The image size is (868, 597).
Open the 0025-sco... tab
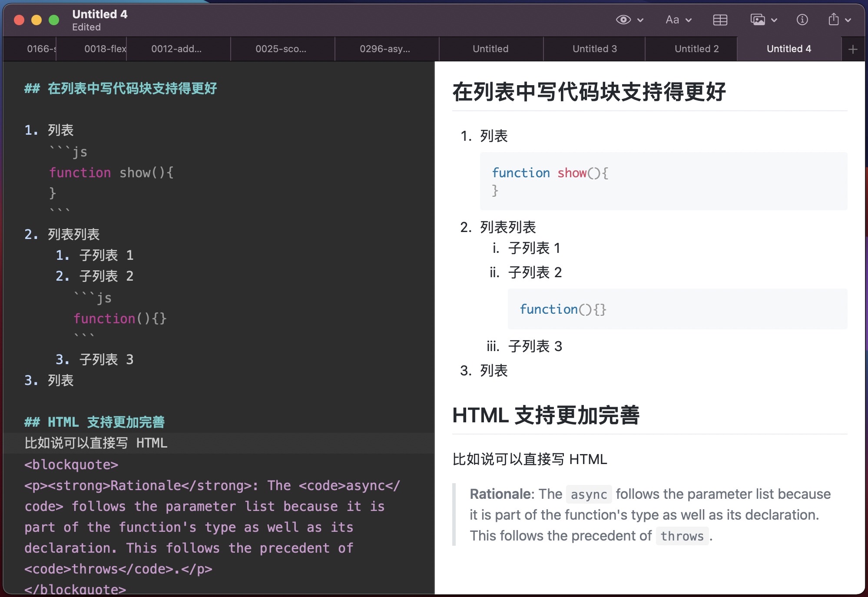[281, 49]
